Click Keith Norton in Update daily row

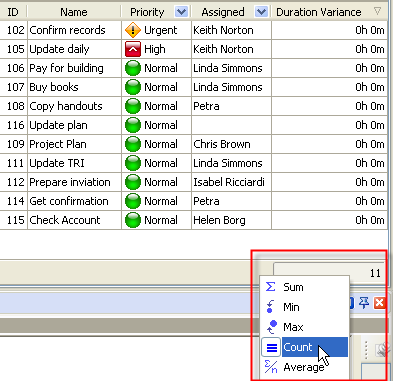[223, 49]
